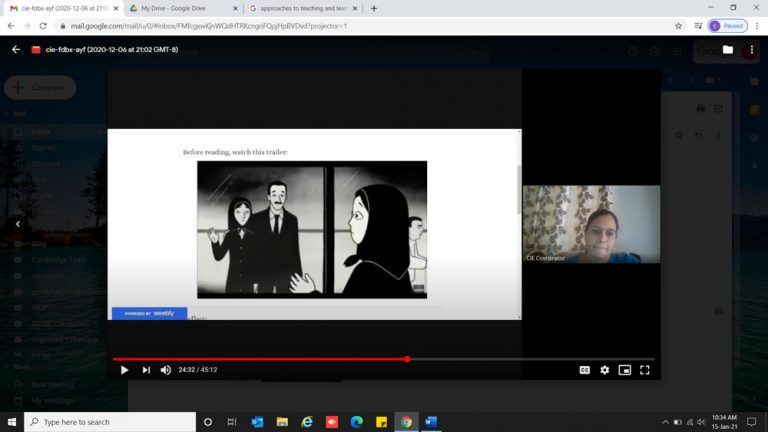Click the address bar URL field
The image size is (768, 432).
[362, 26]
